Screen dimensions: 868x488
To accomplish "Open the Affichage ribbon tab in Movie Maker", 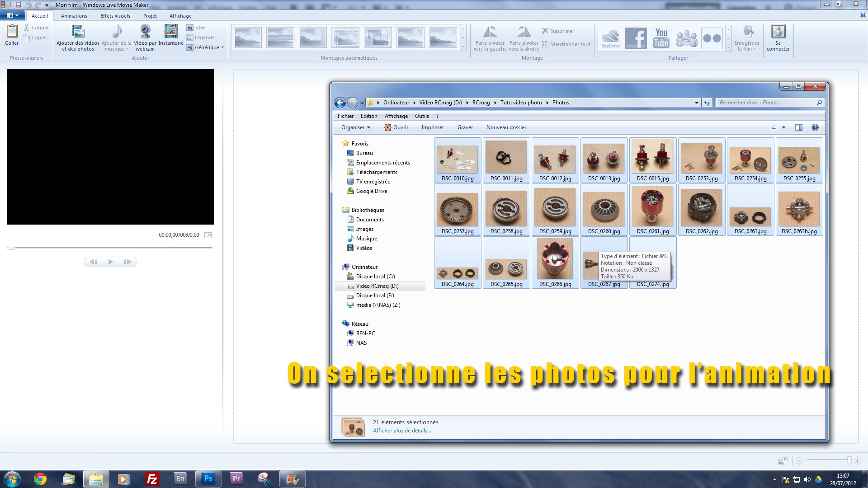I will 180,16.
